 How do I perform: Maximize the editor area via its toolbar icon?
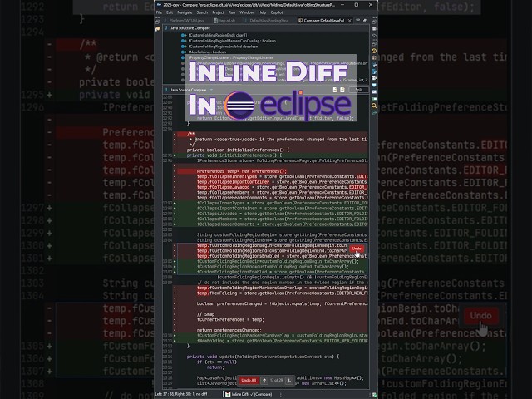[x=365, y=20]
